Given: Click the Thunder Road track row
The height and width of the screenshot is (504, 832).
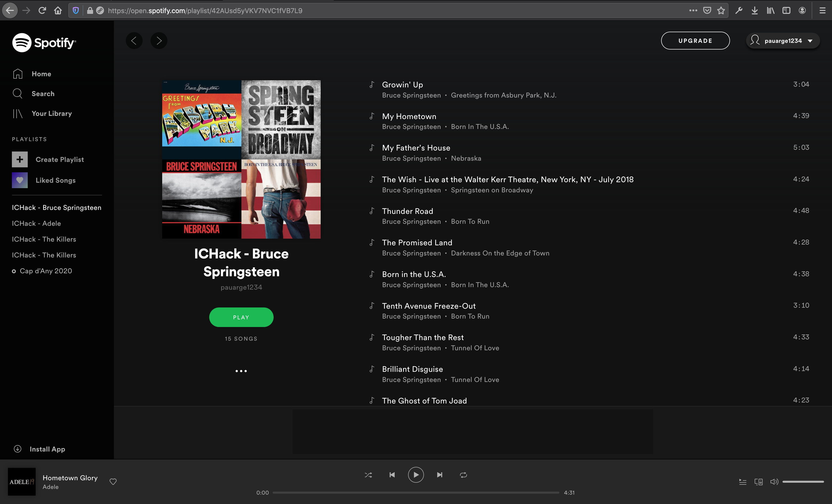Looking at the screenshot, I should click(x=407, y=211).
